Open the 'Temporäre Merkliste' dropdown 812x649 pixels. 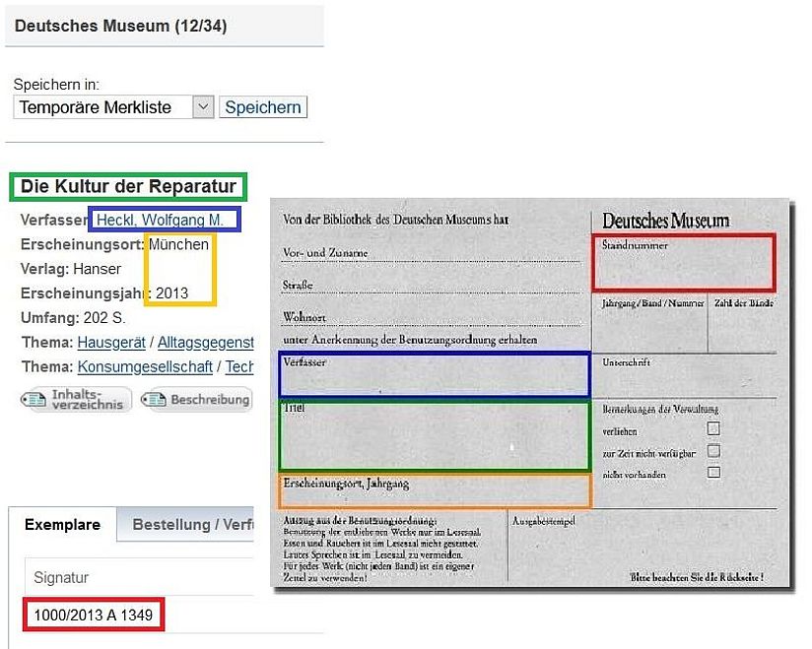coord(113,107)
